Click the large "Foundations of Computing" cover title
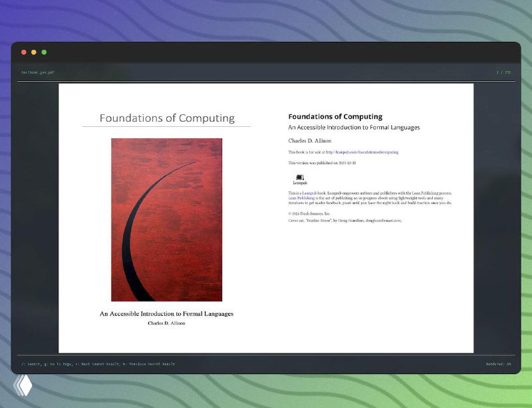Image resolution: width=532 pixels, height=408 pixels. click(x=167, y=118)
